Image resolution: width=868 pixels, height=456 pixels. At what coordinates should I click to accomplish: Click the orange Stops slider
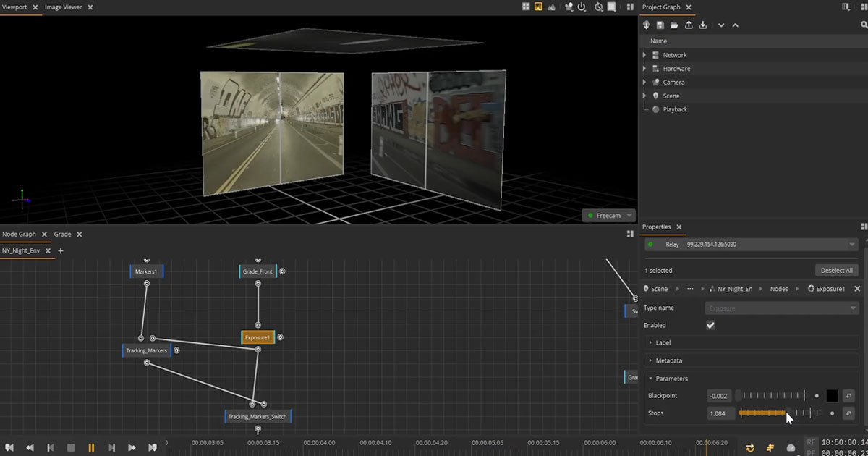pos(780,413)
